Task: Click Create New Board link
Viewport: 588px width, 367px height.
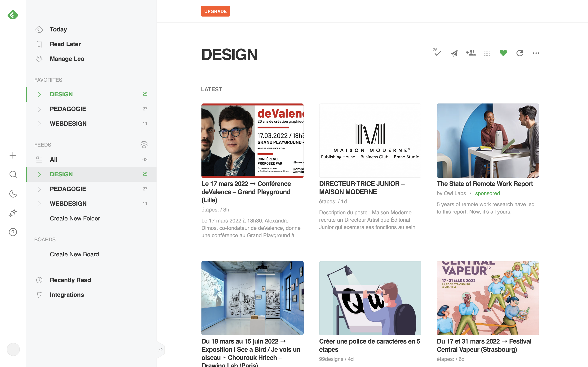Action: coord(74,254)
